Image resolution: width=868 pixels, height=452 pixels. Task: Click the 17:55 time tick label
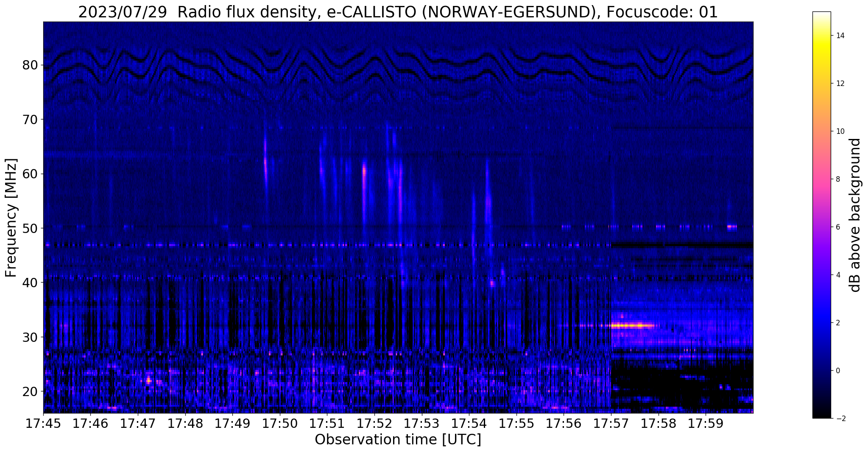coord(516,424)
